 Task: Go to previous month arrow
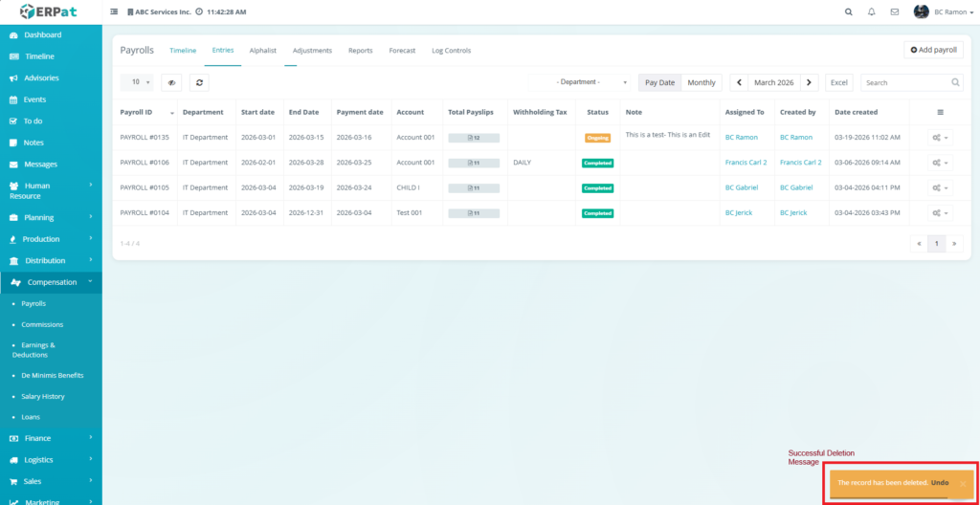tap(739, 83)
